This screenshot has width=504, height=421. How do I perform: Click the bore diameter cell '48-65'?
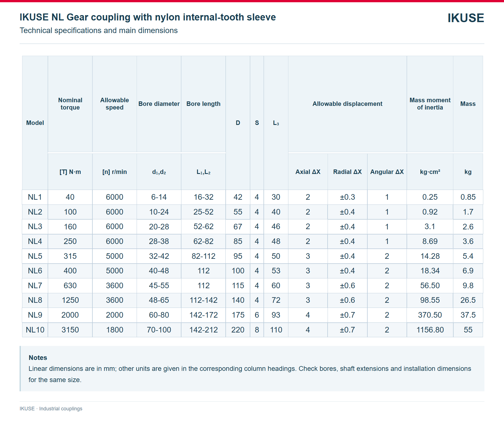pyautogui.click(x=159, y=300)
